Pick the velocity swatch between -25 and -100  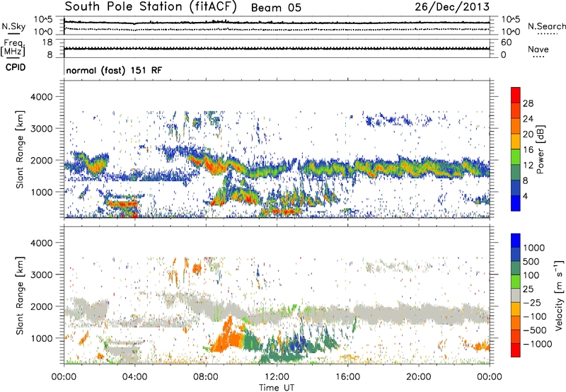pyautogui.click(x=516, y=309)
